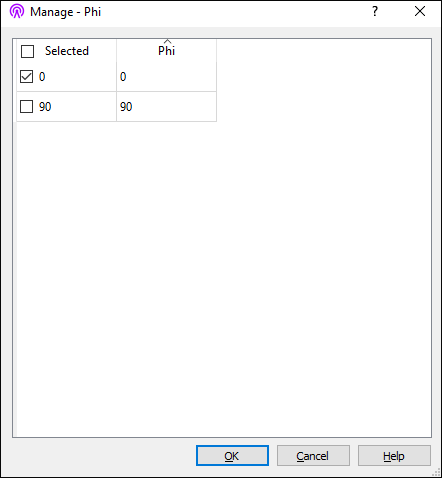Uncheck the checkbox for Phi value 0
442x478 pixels.
(26, 77)
